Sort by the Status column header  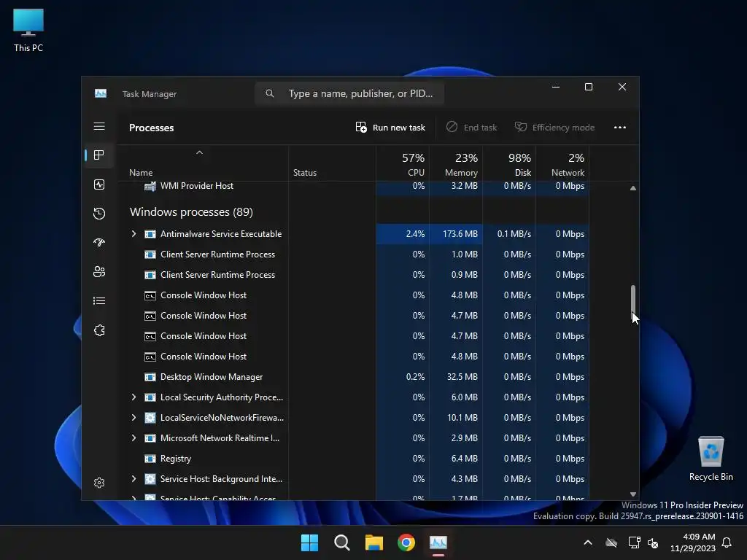click(332, 163)
